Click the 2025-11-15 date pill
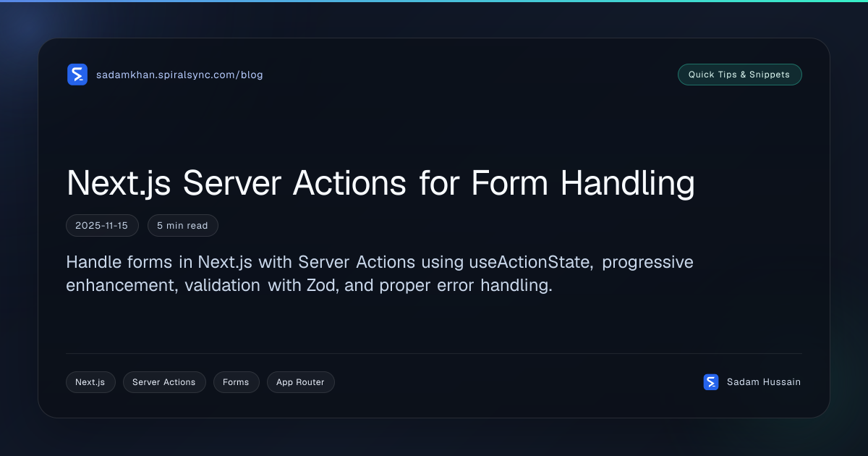Image resolution: width=868 pixels, height=456 pixels. (102, 226)
